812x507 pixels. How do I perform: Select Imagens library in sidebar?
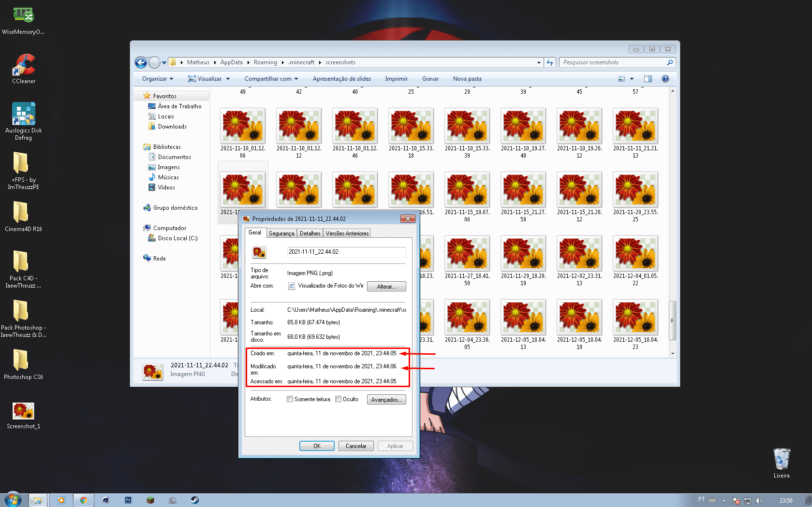164,167
